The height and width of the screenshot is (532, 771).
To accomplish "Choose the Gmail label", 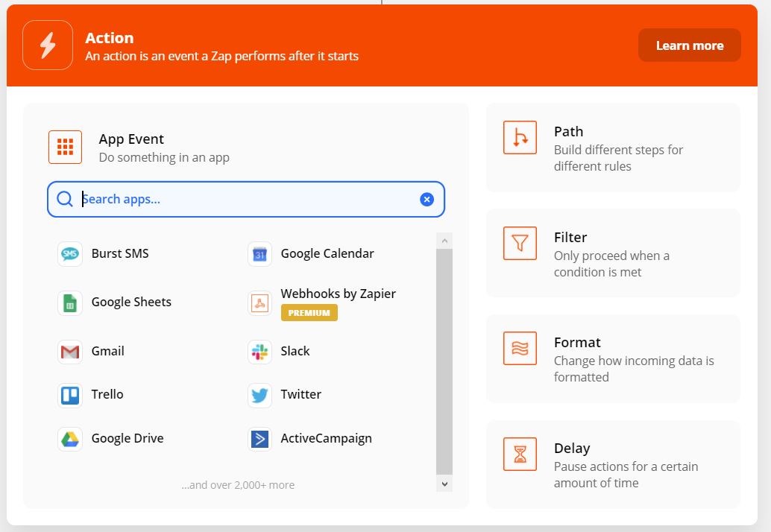I will click(107, 351).
